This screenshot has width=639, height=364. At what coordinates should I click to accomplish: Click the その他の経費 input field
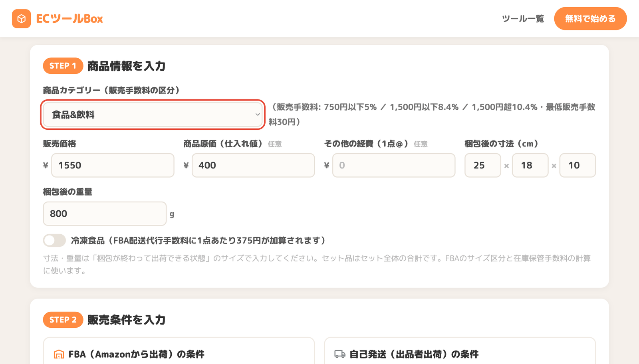394,165
